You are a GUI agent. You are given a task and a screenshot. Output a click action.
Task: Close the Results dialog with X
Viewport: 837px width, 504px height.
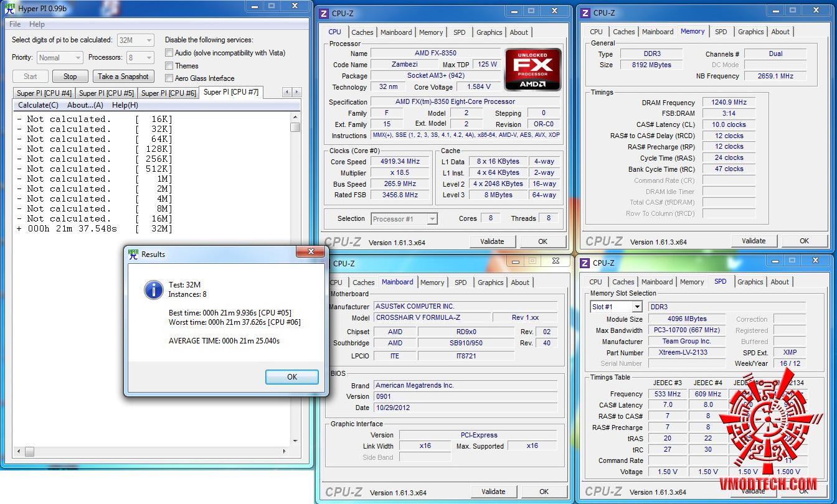click(x=310, y=252)
